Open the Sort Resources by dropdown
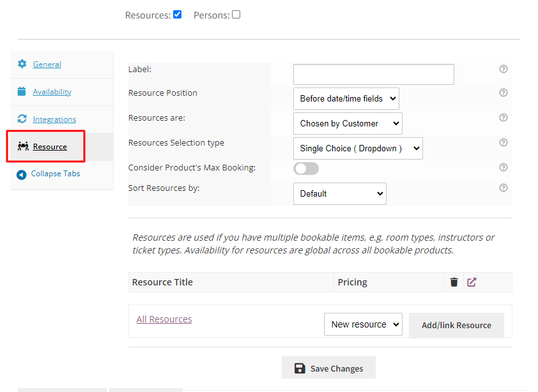This screenshot has height=392, width=538. coord(340,194)
